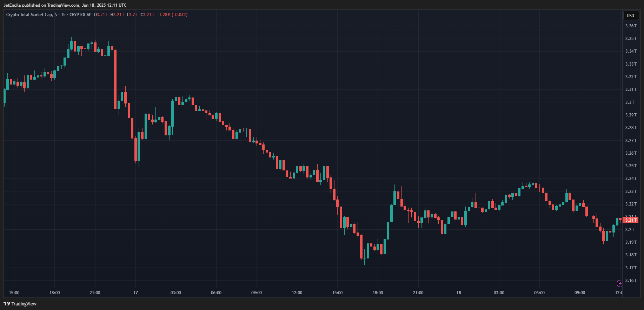Click the CRYPTOCAP exchange label in legend
Image resolution: width=644 pixels, height=310 pixels.
[x=80, y=15]
